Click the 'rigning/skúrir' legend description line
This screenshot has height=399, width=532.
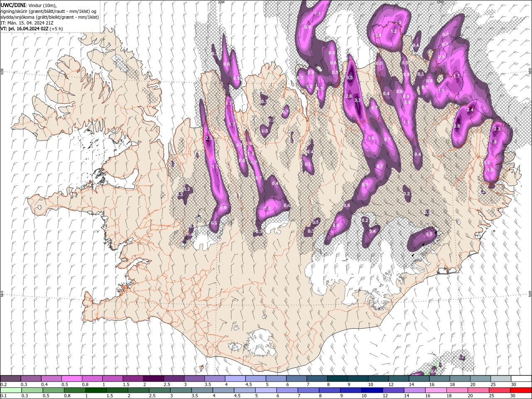click(49, 11)
